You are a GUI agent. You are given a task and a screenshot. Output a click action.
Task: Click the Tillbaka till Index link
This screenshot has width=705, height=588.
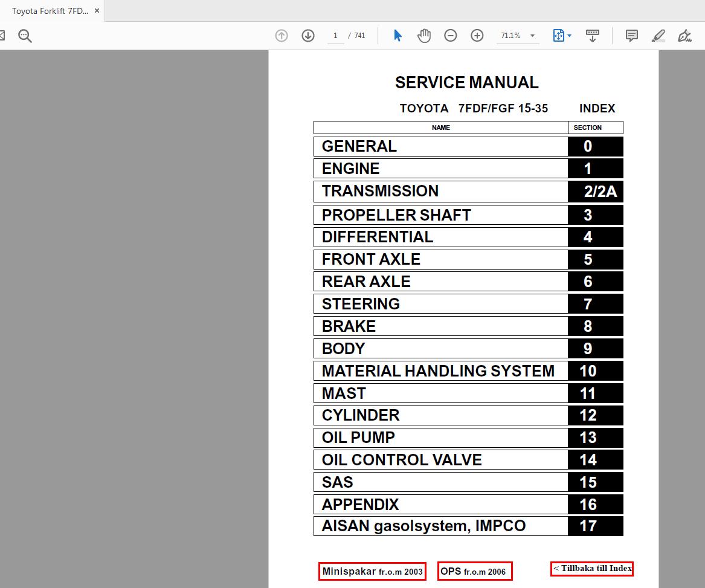(592, 569)
